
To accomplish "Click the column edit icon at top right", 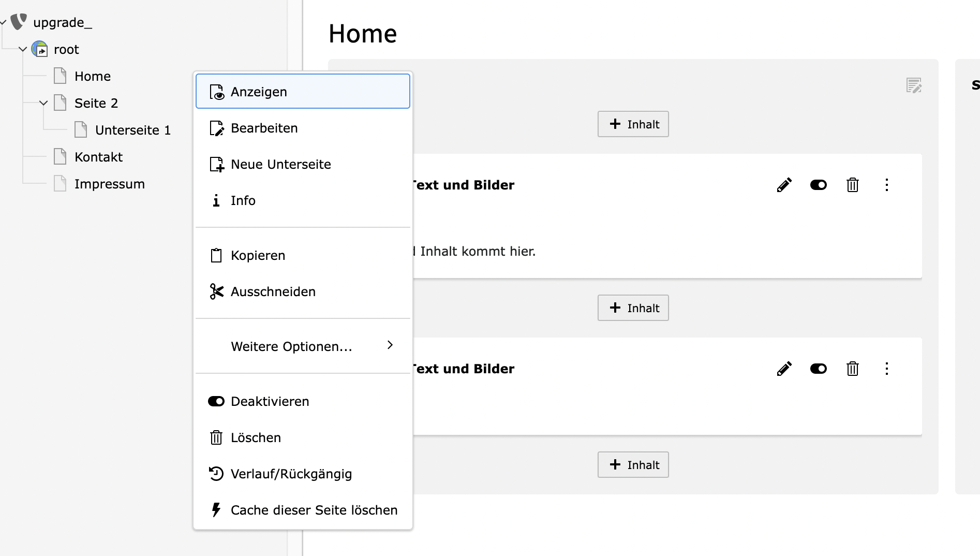I will point(914,85).
